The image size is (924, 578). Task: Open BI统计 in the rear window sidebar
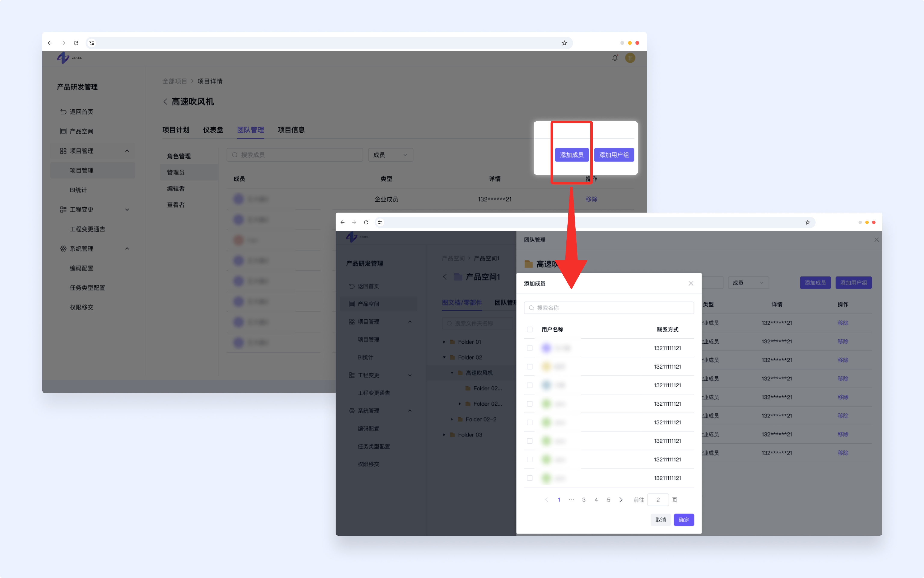click(78, 190)
